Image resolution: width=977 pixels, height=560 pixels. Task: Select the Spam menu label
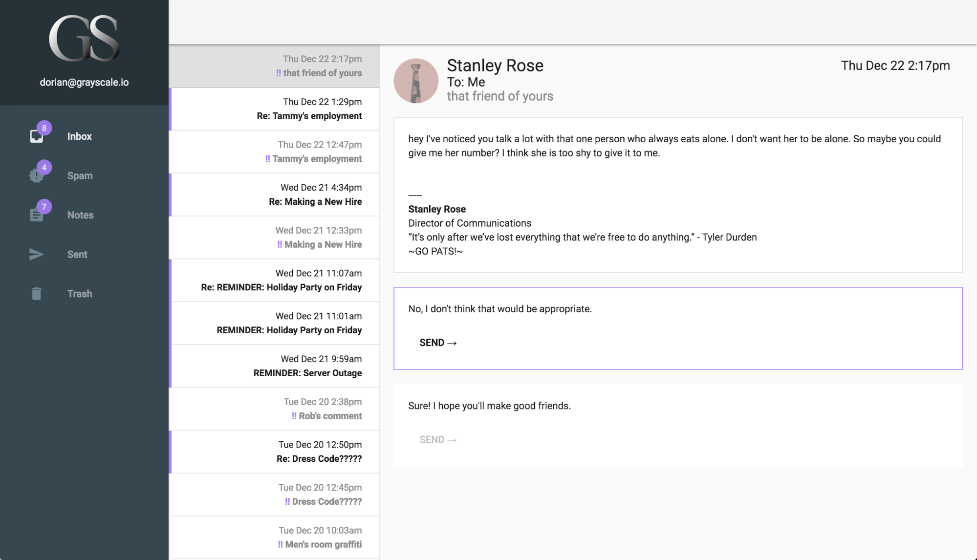pos(80,176)
